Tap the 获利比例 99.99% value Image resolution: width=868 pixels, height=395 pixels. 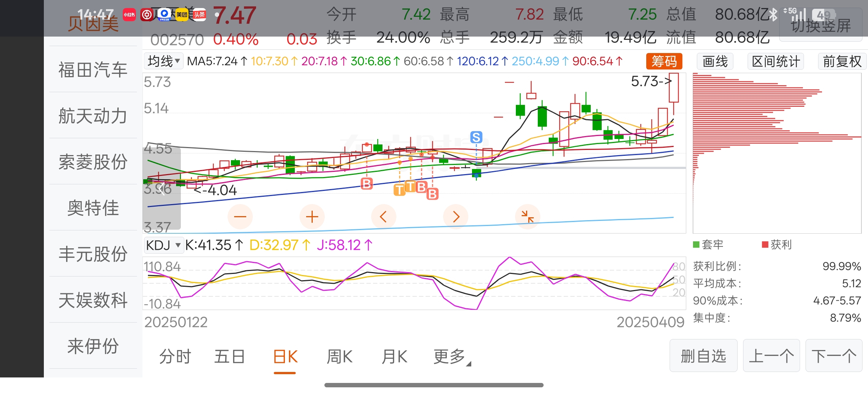tap(842, 266)
